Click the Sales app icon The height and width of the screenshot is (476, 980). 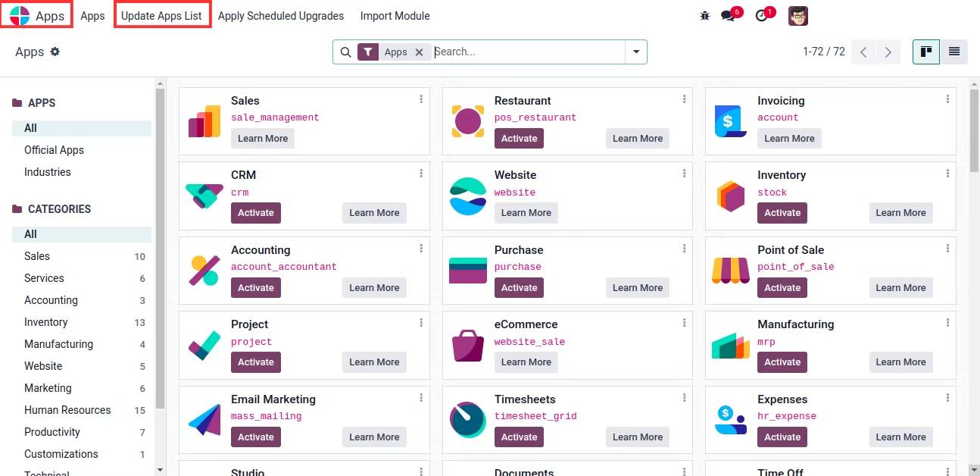pos(204,121)
